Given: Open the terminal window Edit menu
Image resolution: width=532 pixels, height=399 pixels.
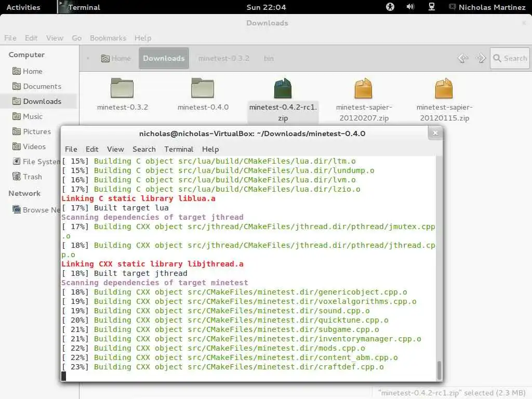Looking at the screenshot, I should 92,149.
